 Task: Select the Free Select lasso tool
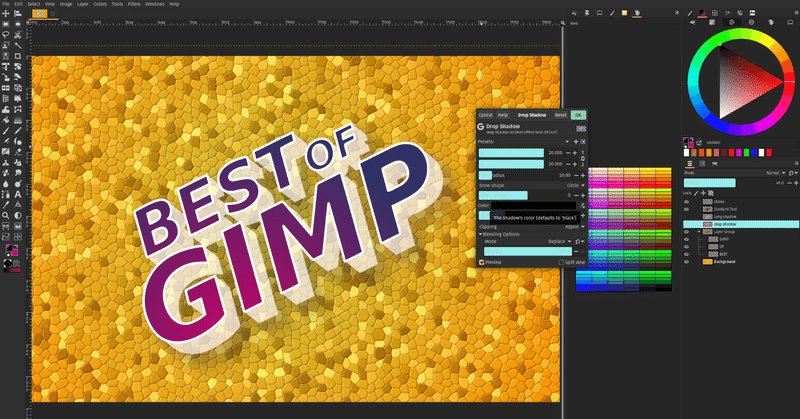6,35
